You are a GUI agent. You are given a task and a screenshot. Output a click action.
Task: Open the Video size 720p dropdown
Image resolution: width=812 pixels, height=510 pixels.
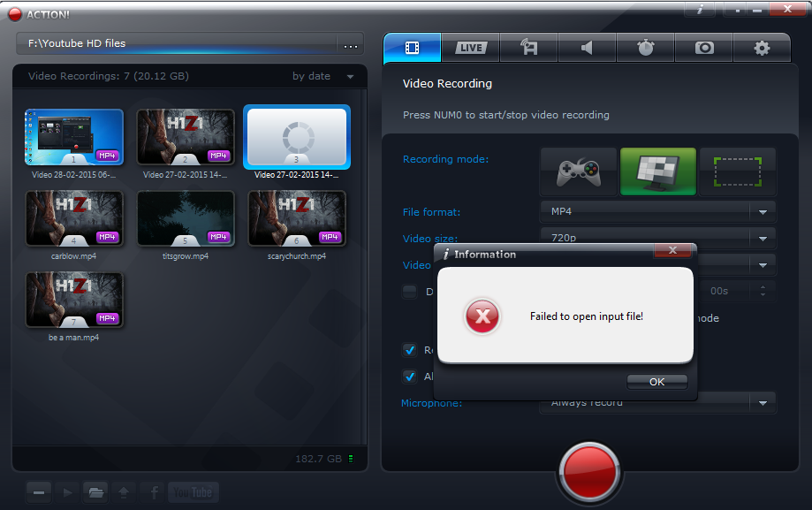[762, 239]
